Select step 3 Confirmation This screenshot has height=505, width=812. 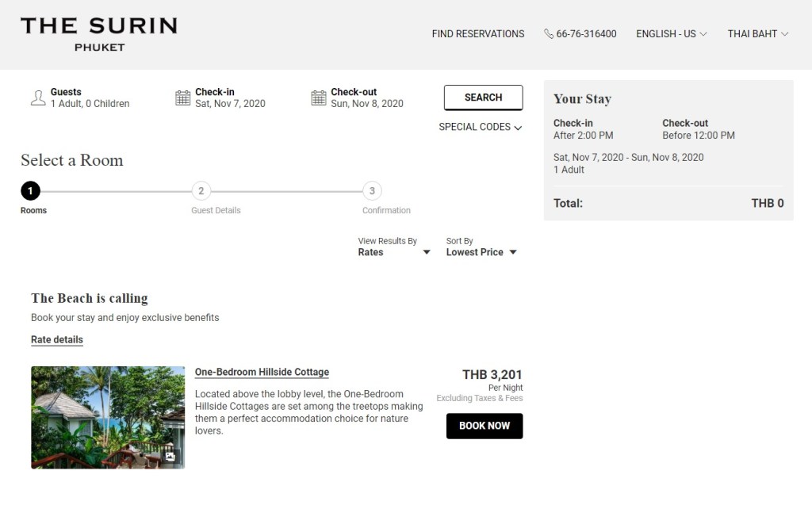pos(372,191)
